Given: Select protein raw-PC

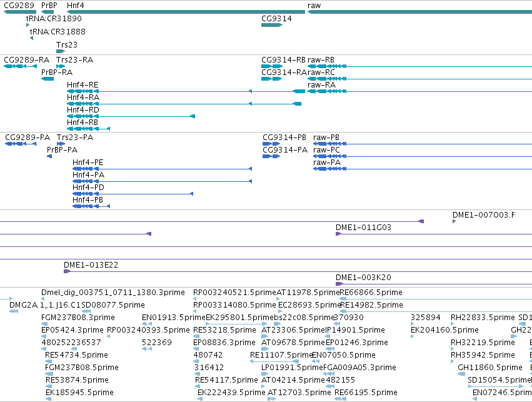Looking at the screenshot, I should pos(423,156).
